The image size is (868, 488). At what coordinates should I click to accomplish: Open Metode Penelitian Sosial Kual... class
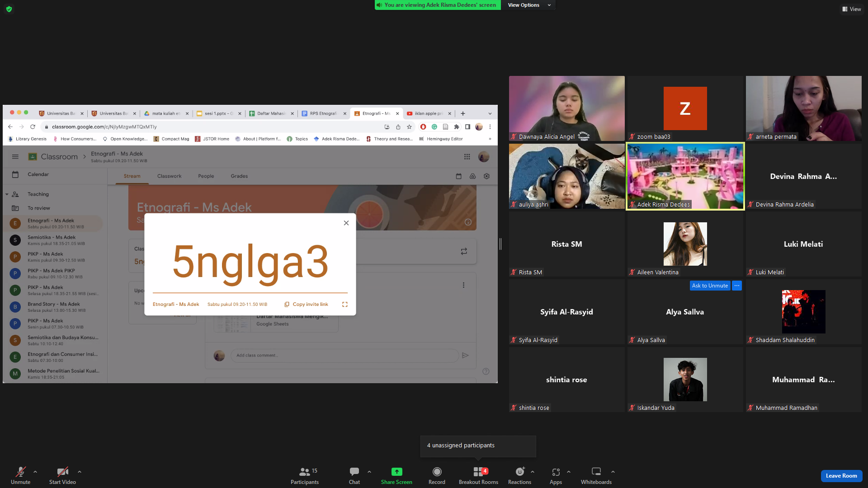coord(54,374)
